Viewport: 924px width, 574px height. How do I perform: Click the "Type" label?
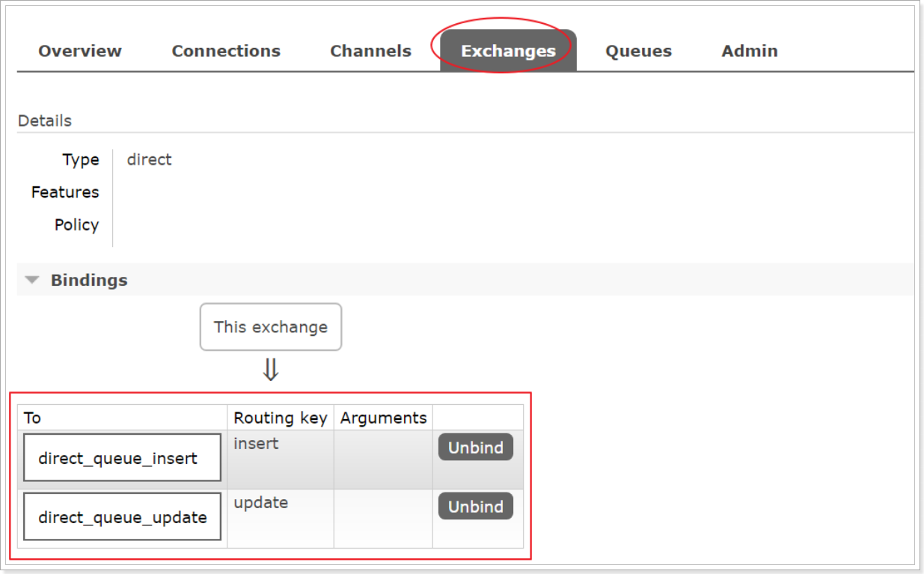click(x=81, y=159)
